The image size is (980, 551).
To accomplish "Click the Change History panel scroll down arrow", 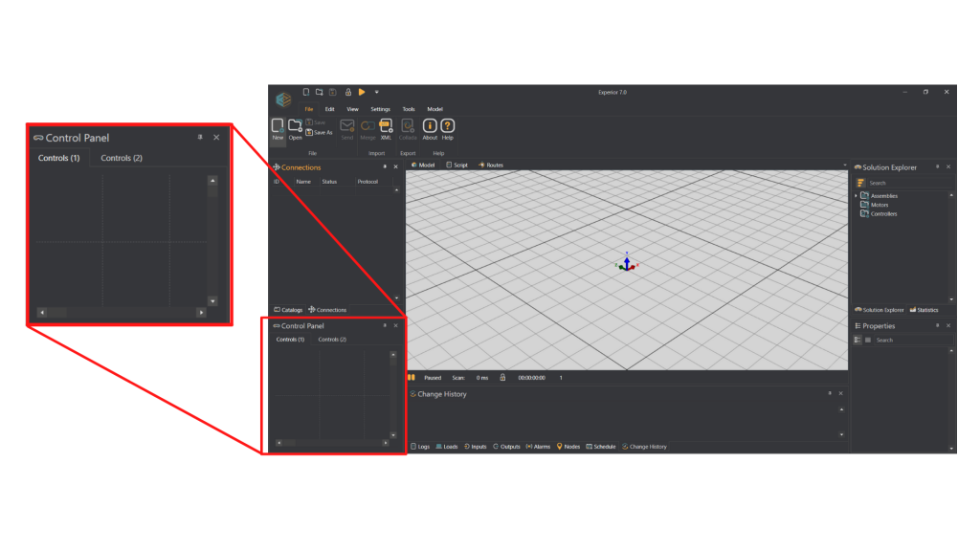I will pyautogui.click(x=842, y=435).
